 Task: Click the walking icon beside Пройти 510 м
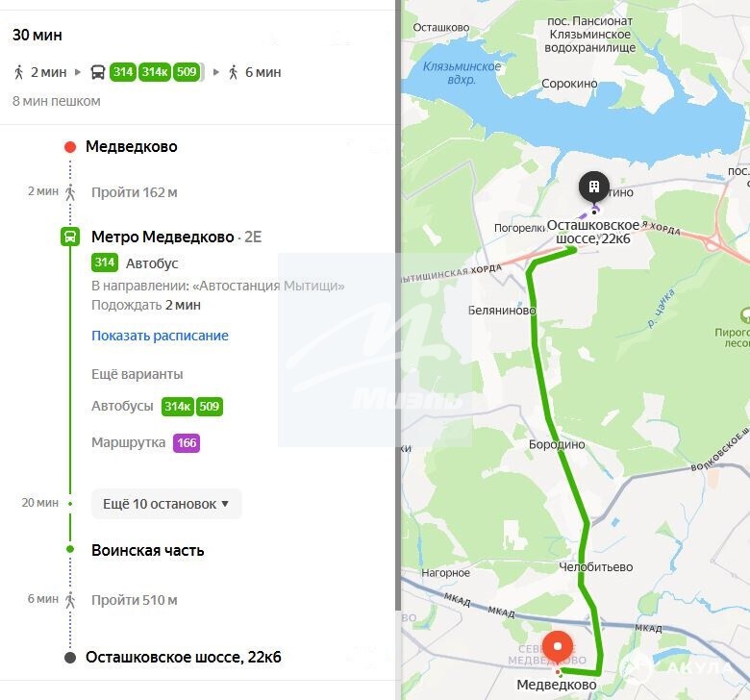click(x=70, y=600)
